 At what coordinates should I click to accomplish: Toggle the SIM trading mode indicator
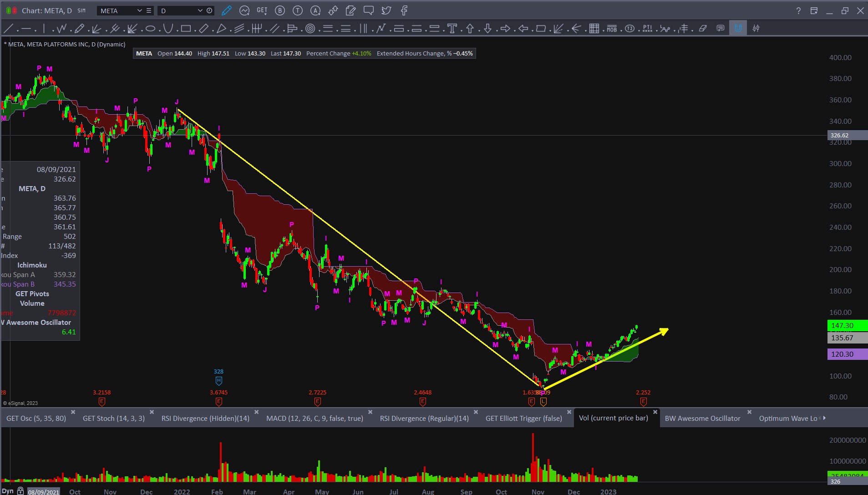[81, 10]
